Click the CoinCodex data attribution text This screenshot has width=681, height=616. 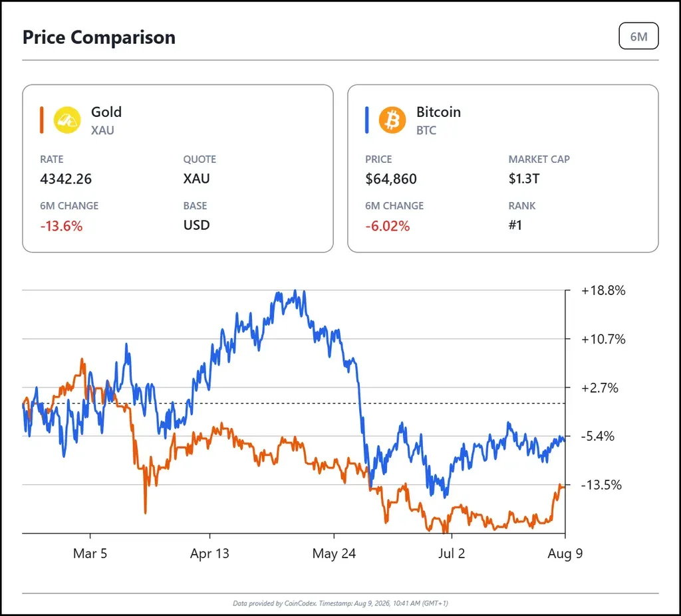340,603
